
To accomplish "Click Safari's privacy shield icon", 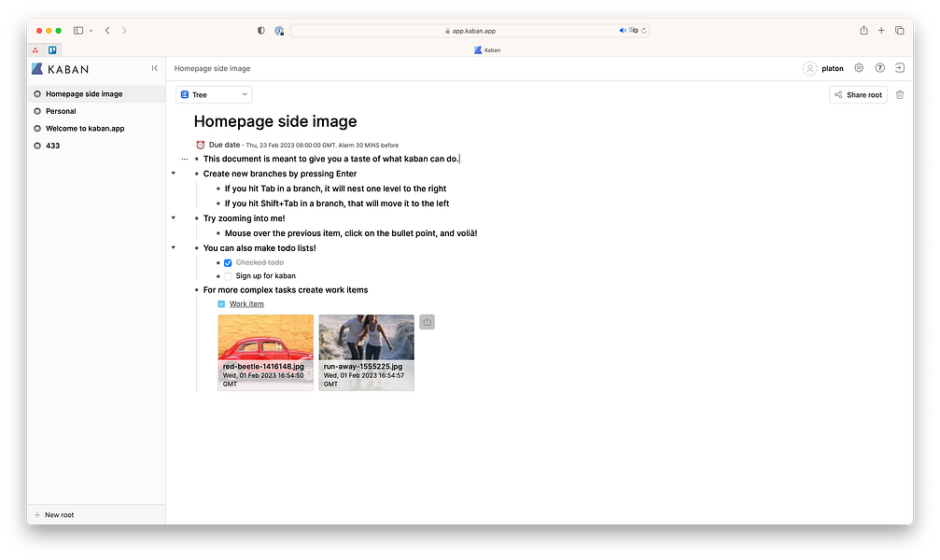I will [260, 31].
